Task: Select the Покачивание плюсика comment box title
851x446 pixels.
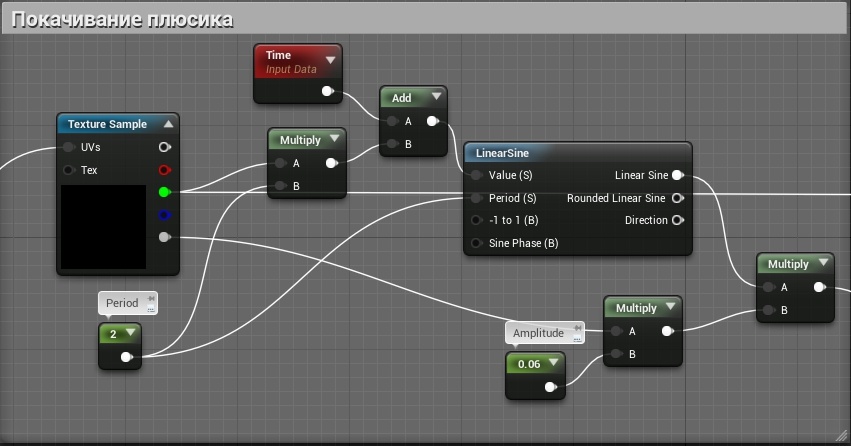Action: click(122, 20)
